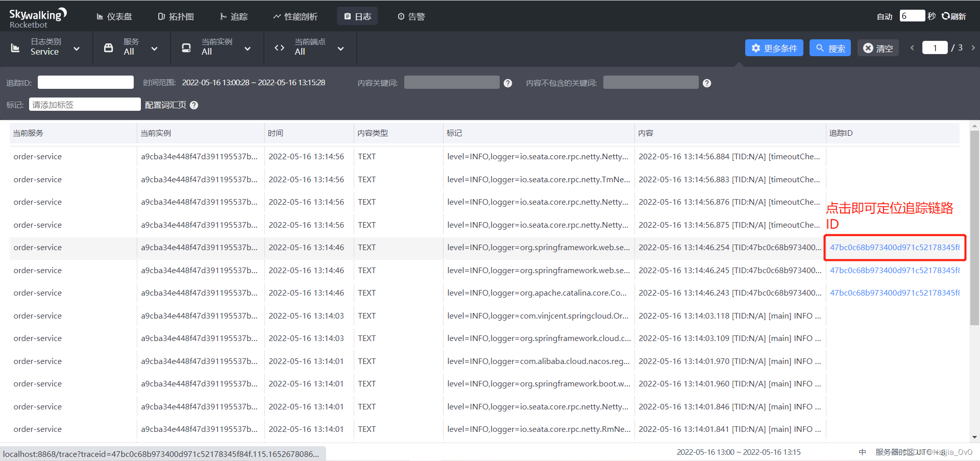Screen dimensions: 980x461
Task: Click tag logger=io.seata.core.rpc.netty.RmNe...
Action: pos(539,429)
